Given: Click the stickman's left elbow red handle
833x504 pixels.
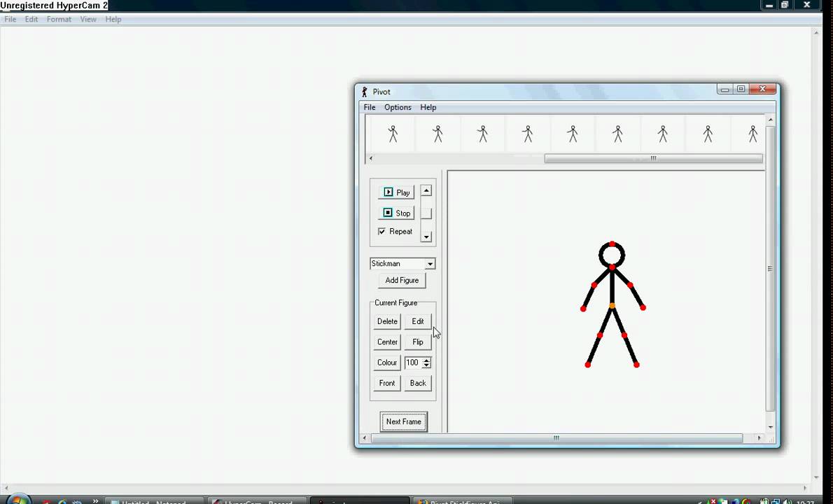Looking at the screenshot, I should click(594, 285).
